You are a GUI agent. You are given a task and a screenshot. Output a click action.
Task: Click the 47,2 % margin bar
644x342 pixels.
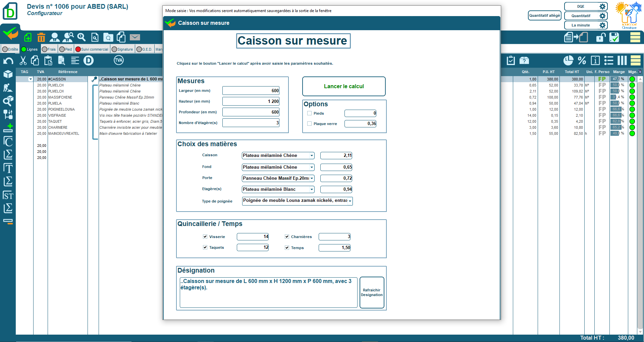(618, 79)
